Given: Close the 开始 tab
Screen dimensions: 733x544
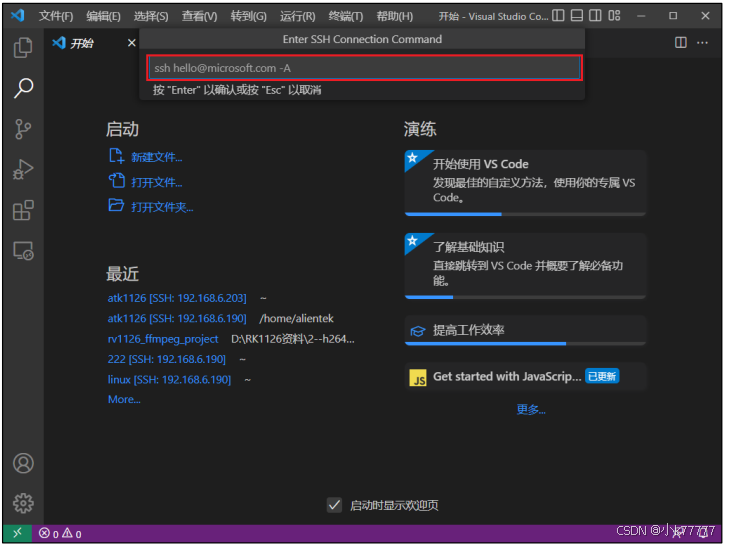Looking at the screenshot, I should point(132,43).
